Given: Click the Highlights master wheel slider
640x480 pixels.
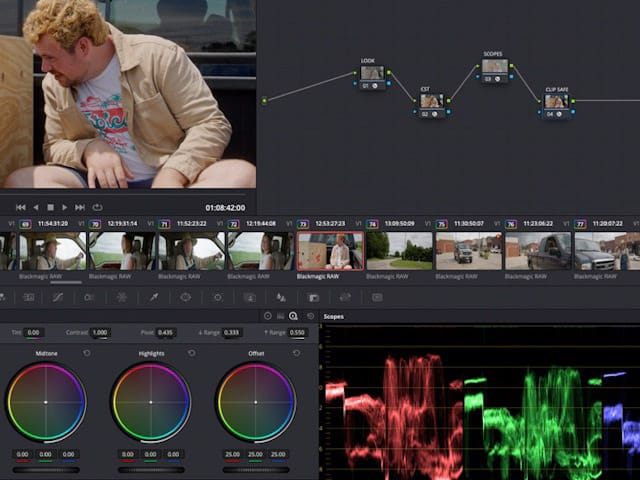Looking at the screenshot, I should 151,470.
